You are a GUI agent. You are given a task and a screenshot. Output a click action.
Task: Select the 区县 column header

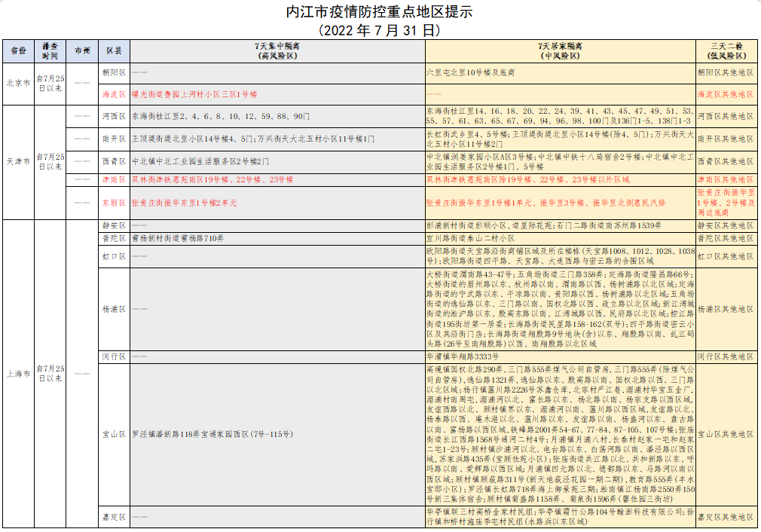(115, 51)
